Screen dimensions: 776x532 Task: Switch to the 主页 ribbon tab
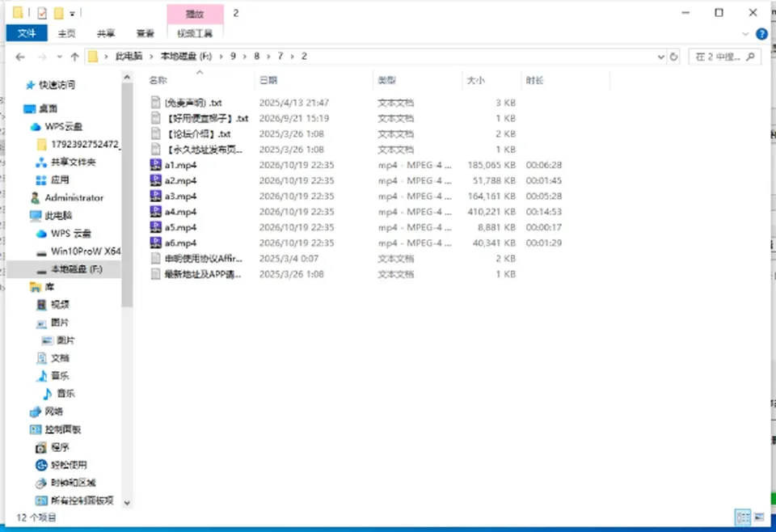click(x=66, y=33)
